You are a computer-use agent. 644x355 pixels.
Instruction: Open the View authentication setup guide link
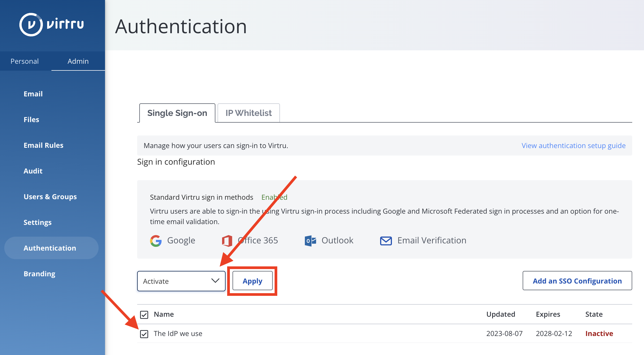pos(574,145)
